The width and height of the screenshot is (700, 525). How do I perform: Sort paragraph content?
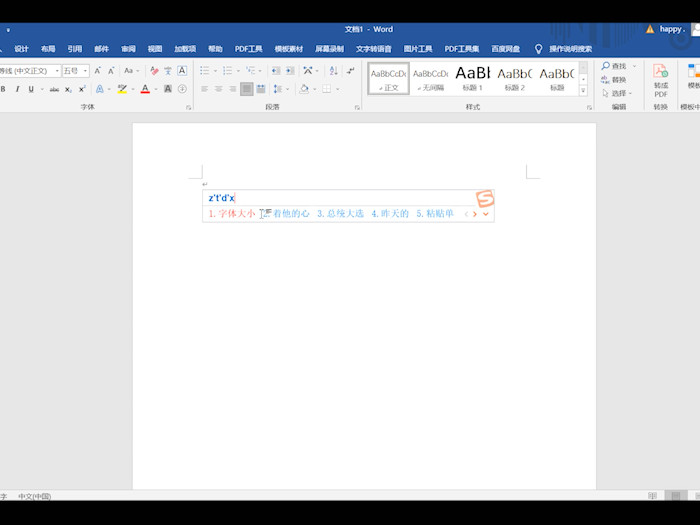point(333,71)
